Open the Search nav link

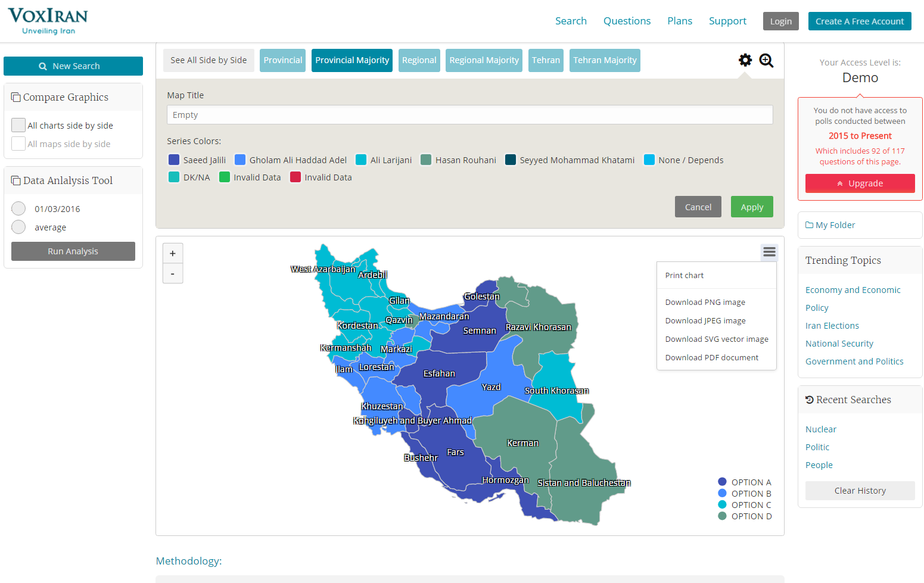pyautogui.click(x=571, y=21)
